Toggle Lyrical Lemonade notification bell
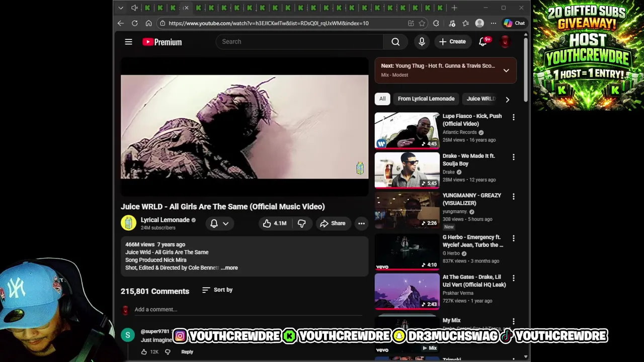The image size is (644, 362). (x=214, y=223)
